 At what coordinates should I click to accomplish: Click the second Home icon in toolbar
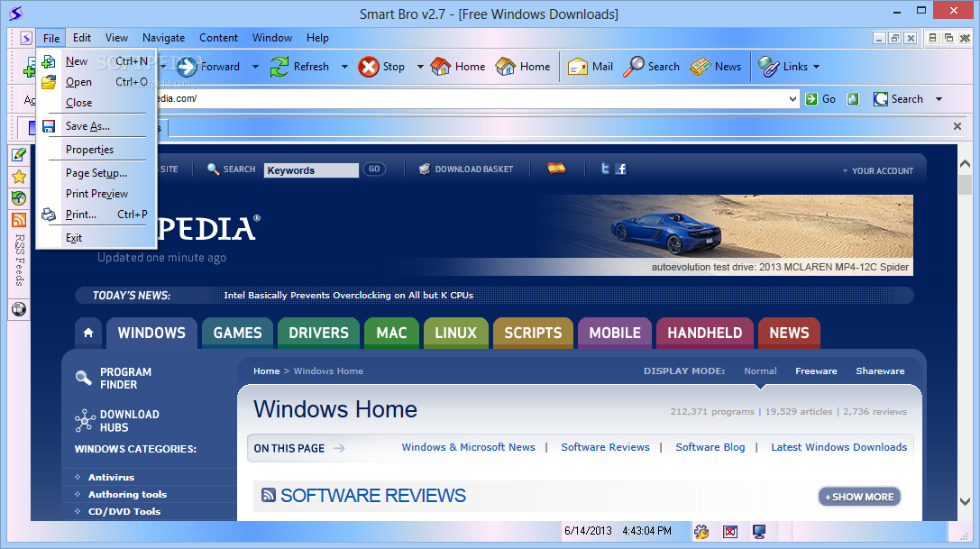tap(506, 67)
